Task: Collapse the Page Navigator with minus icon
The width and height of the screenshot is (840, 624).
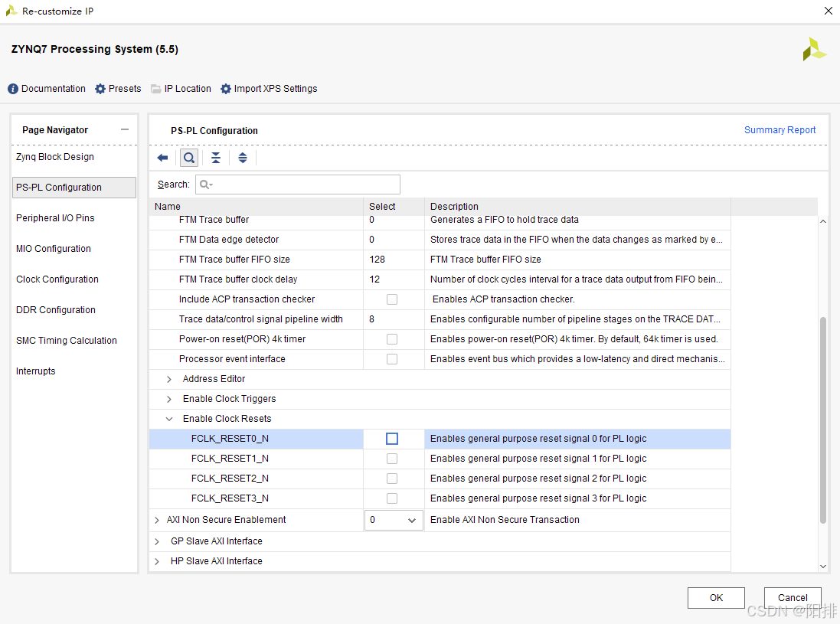Action: click(x=125, y=129)
